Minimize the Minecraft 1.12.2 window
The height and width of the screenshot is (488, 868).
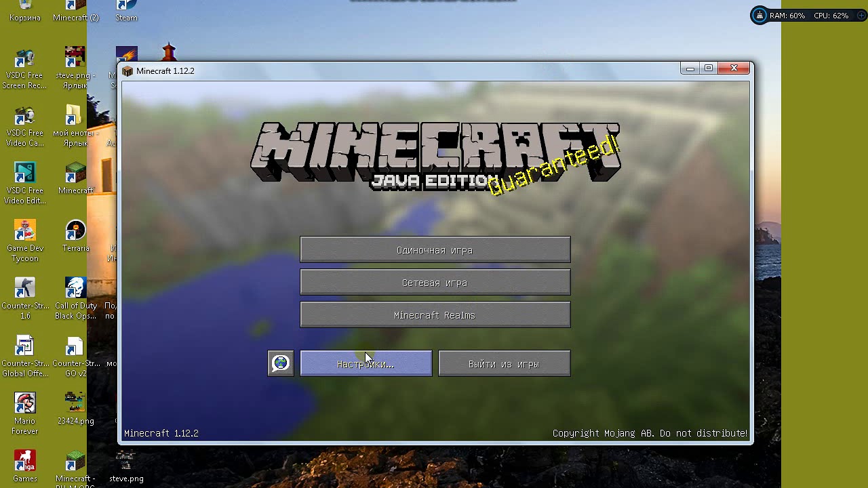coord(690,68)
